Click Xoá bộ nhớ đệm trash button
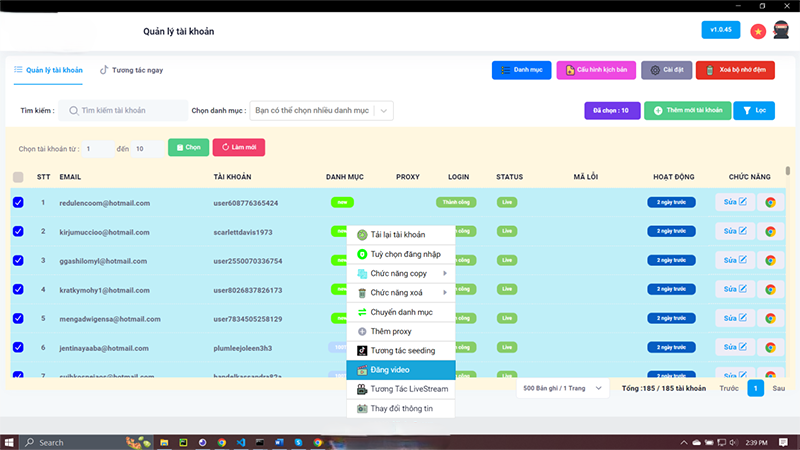The width and height of the screenshot is (800, 450). (x=734, y=71)
